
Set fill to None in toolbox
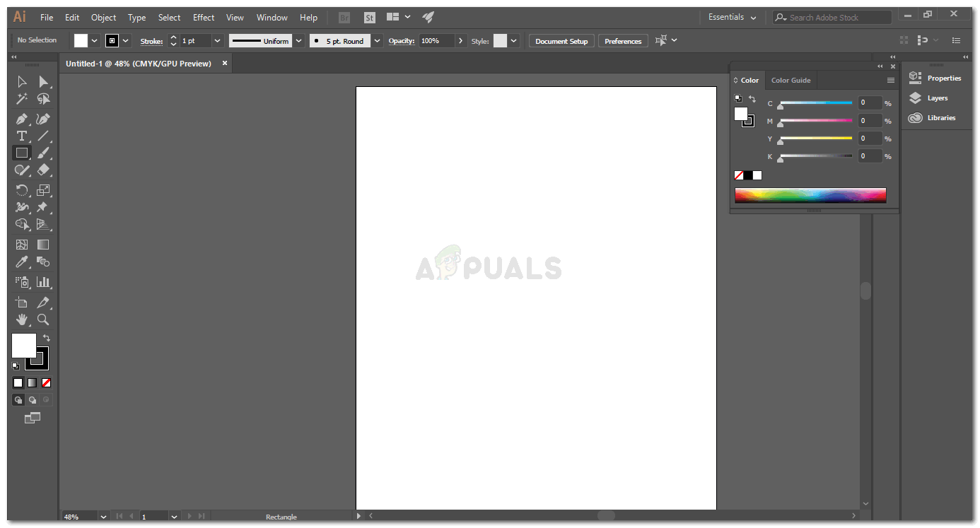pos(46,382)
